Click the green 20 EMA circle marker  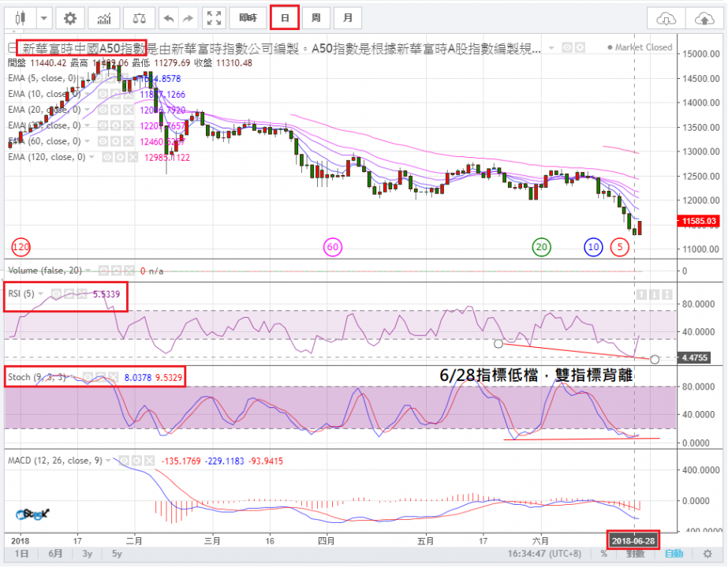pyautogui.click(x=541, y=247)
